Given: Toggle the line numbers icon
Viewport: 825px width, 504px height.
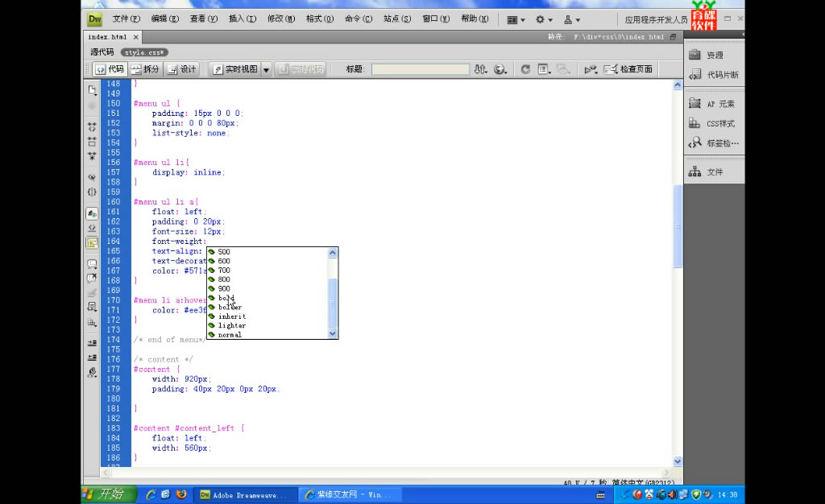Looking at the screenshot, I should click(x=92, y=213).
